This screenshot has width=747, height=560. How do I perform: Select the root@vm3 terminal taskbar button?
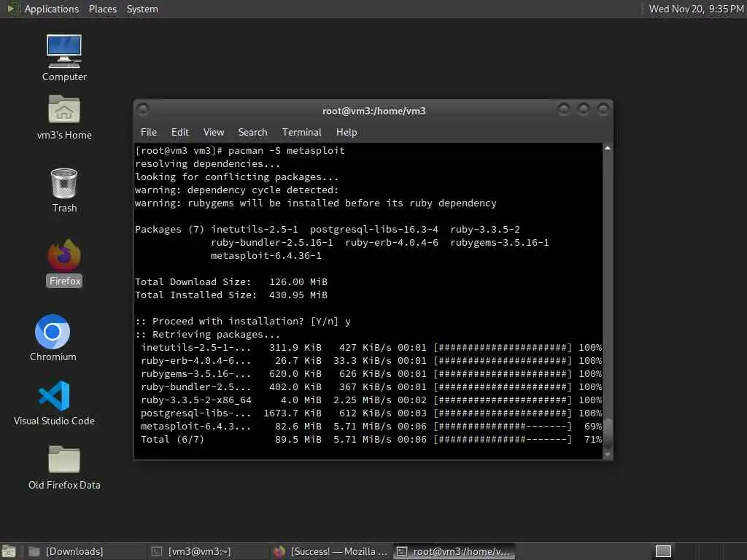pos(454,551)
